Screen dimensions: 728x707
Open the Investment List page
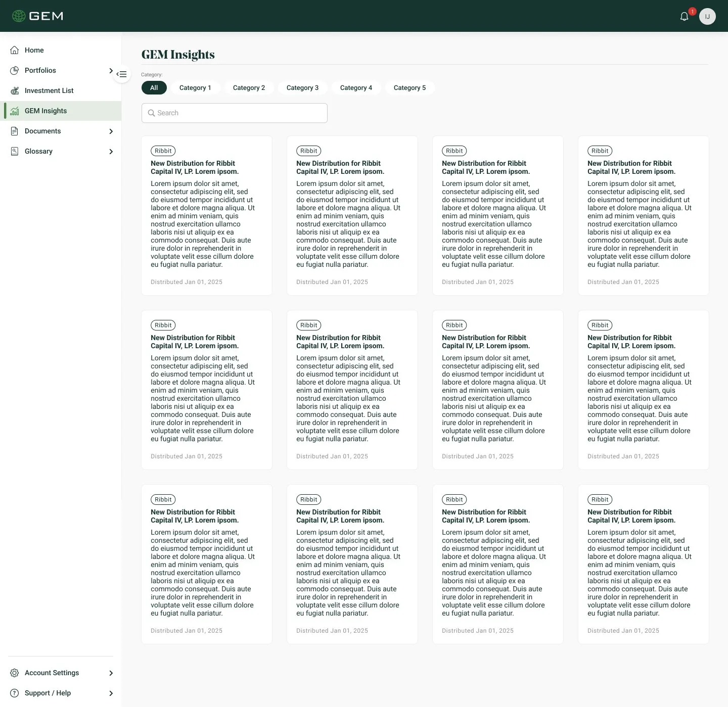pyautogui.click(x=61, y=90)
